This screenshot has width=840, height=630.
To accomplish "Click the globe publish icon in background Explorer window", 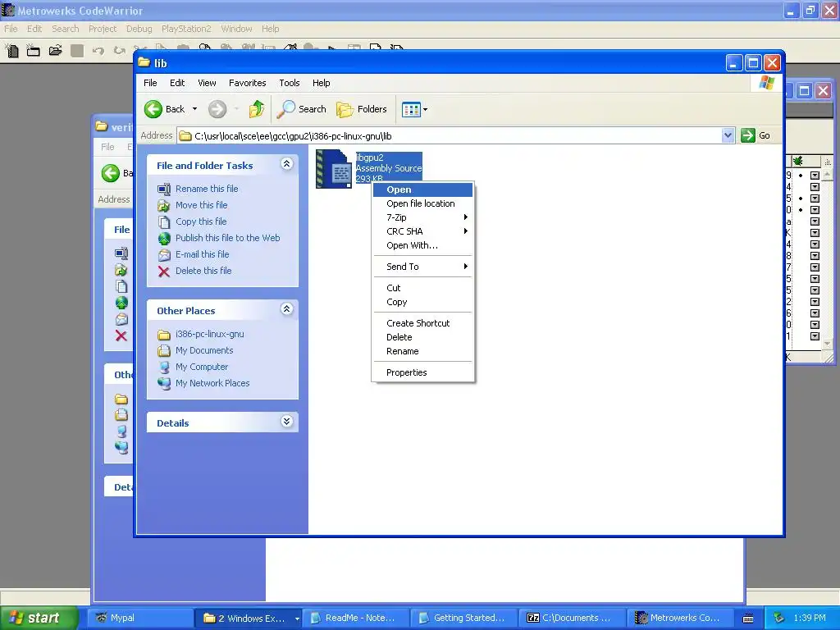I will point(121,303).
